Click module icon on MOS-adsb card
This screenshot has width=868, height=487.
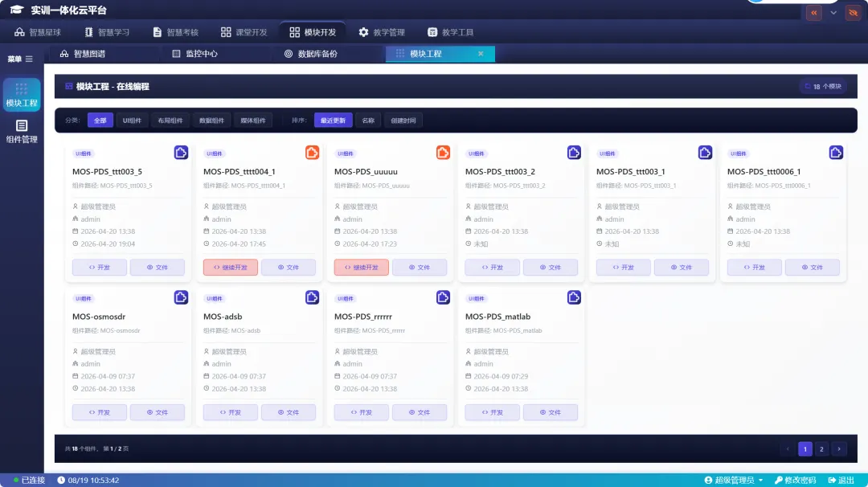click(x=312, y=297)
